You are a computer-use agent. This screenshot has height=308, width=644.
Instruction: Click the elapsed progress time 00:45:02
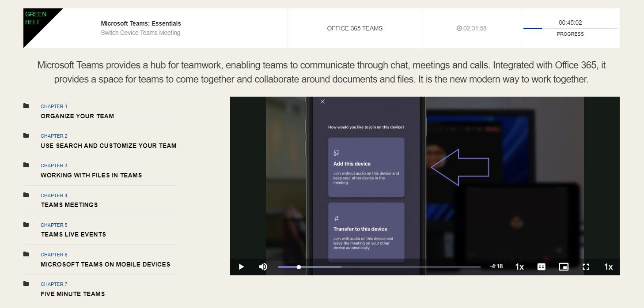pos(570,23)
